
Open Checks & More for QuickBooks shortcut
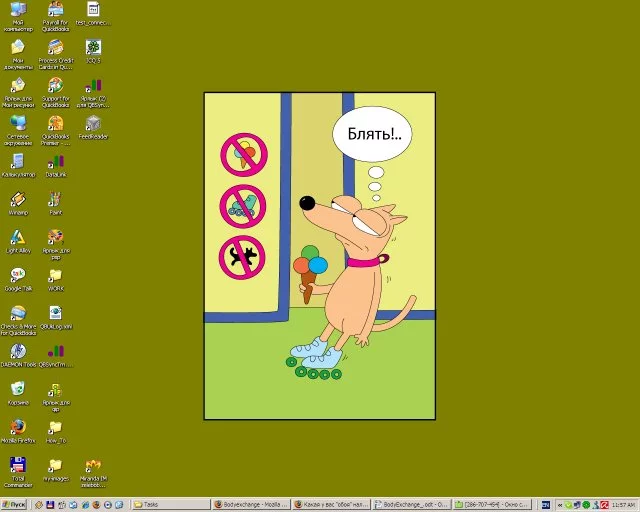tap(18, 321)
